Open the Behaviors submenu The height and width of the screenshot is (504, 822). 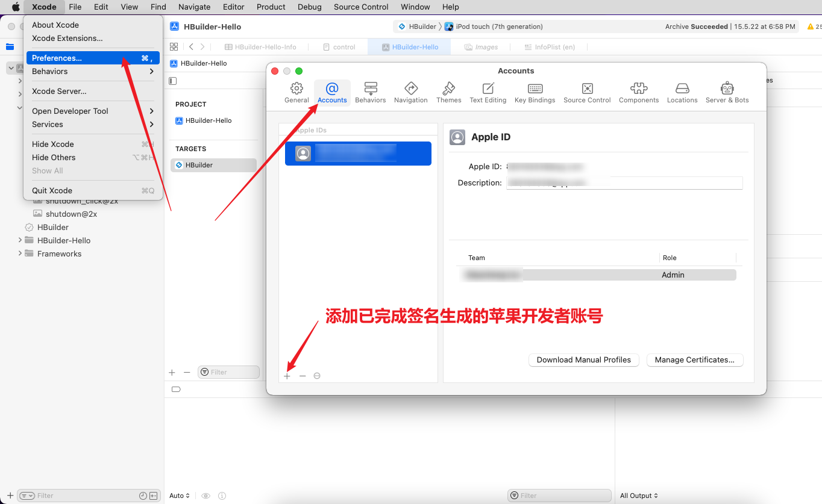(x=93, y=71)
